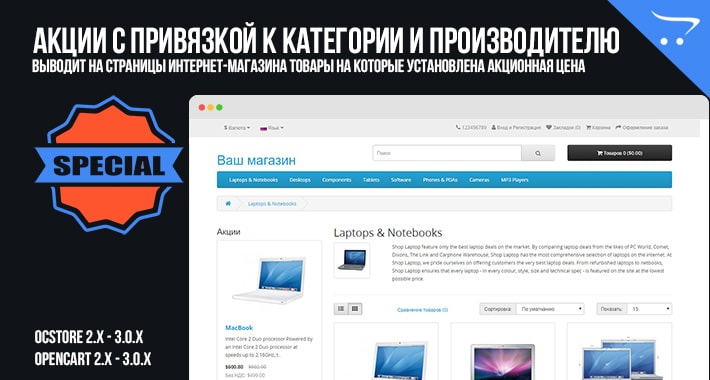Switch to list view
Screen dimensions: 710x380
coord(341,309)
